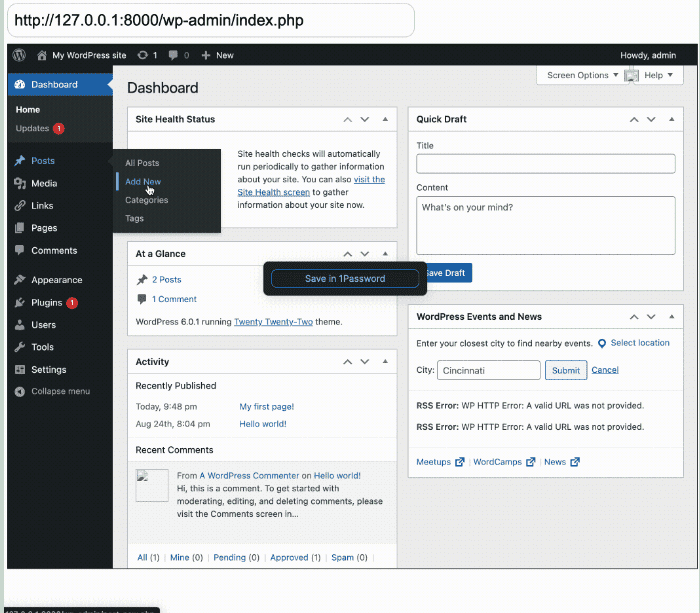Viewport: 700px width, 613px height.
Task: Click the WordPress logo in admin bar
Action: (19, 55)
